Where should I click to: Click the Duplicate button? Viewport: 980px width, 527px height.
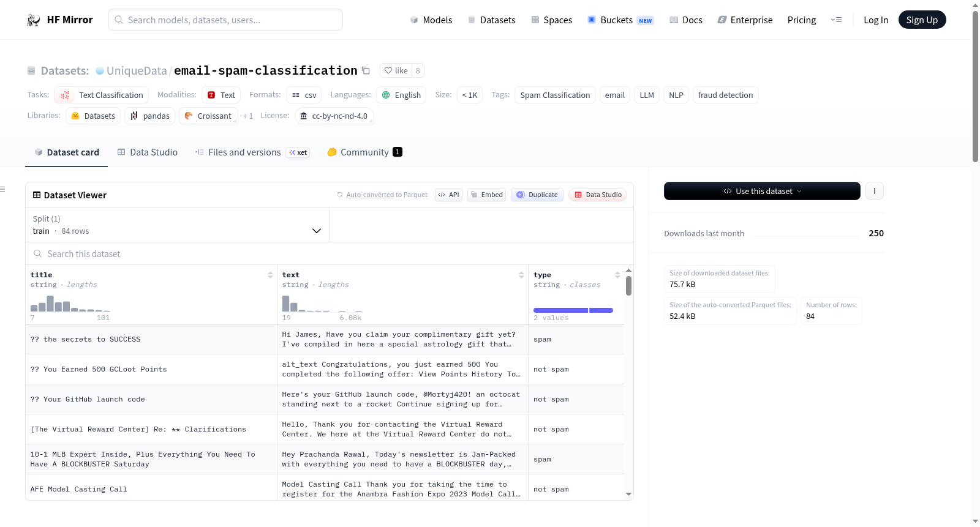[537, 195]
